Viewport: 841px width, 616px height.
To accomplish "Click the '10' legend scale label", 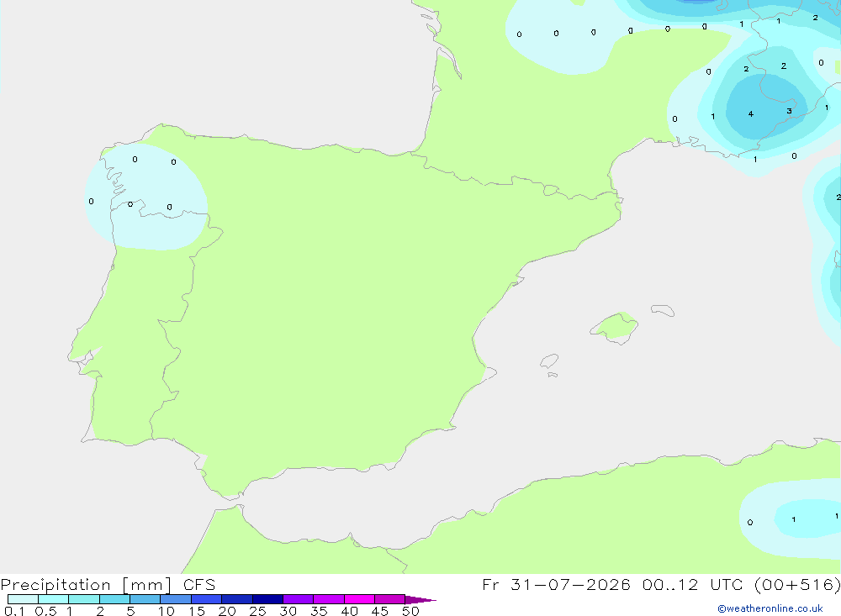I will [167, 611].
